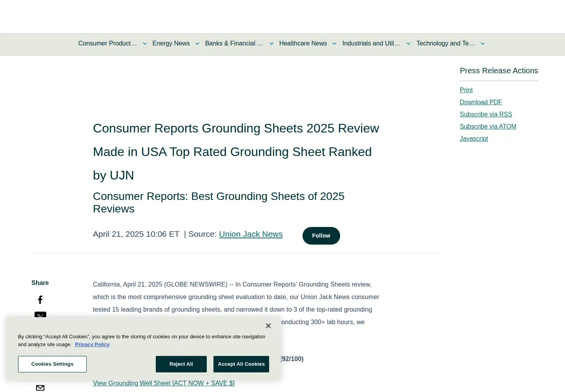Expand Industrials and Utilities chevron

[408, 44]
